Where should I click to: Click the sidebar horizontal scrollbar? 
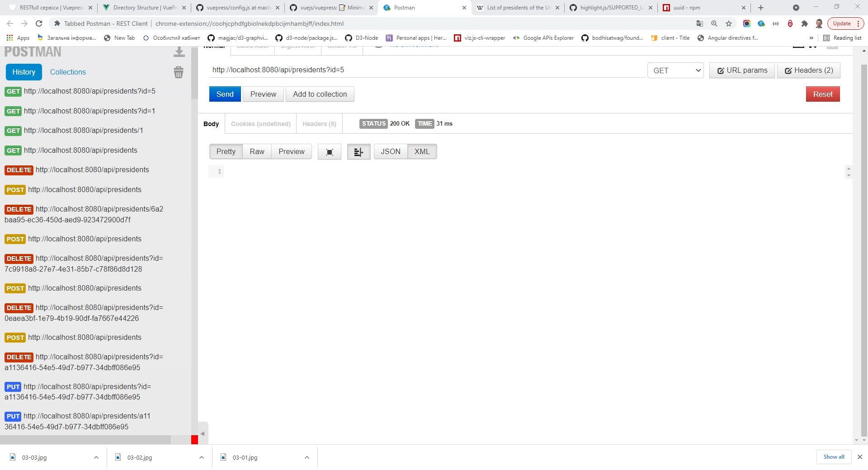click(86, 440)
